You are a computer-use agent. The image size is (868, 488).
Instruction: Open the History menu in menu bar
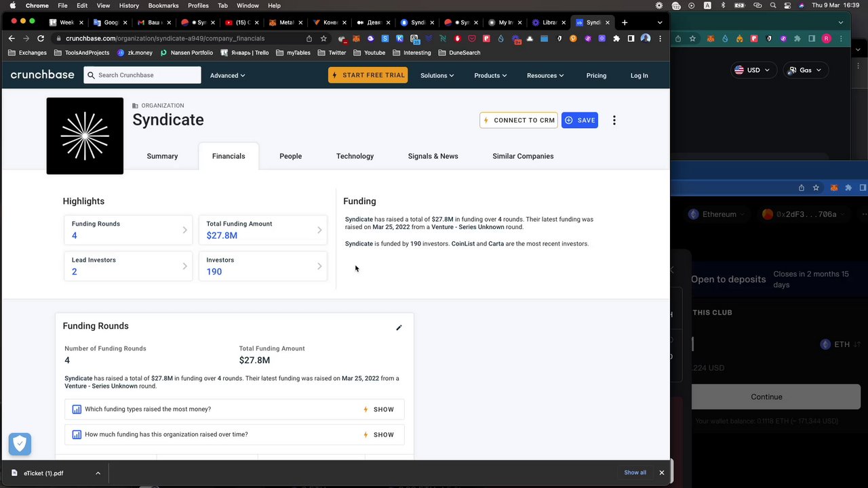pos(129,5)
